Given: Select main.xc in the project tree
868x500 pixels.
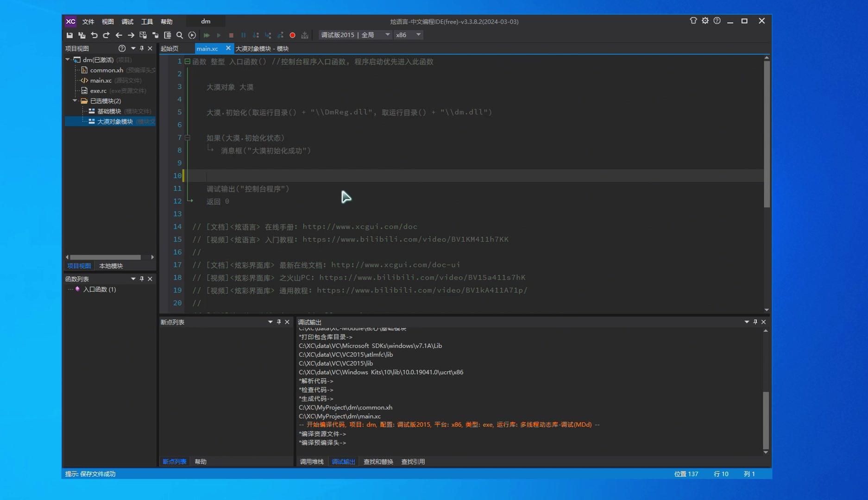Looking at the screenshot, I should tap(101, 81).
